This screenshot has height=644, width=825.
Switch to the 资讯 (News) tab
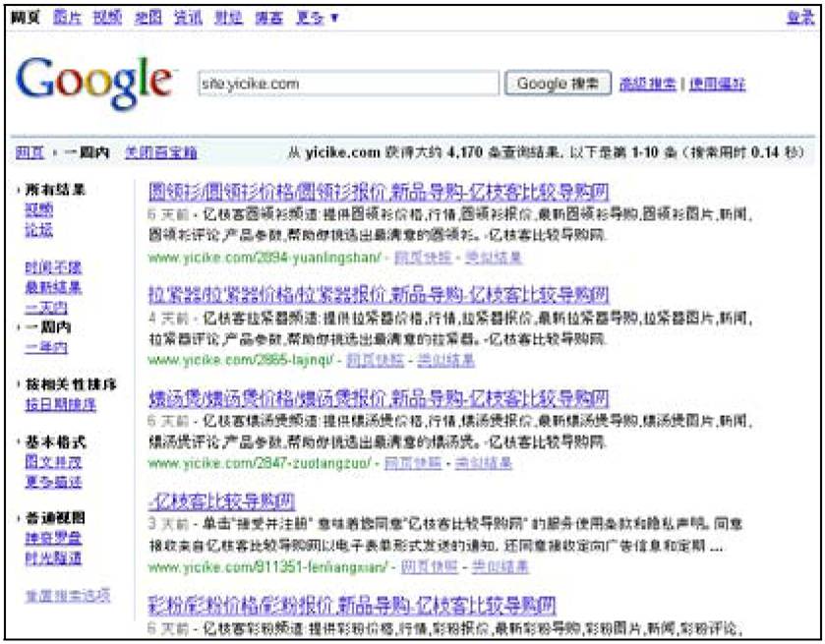pyautogui.click(x=188, y=18)
